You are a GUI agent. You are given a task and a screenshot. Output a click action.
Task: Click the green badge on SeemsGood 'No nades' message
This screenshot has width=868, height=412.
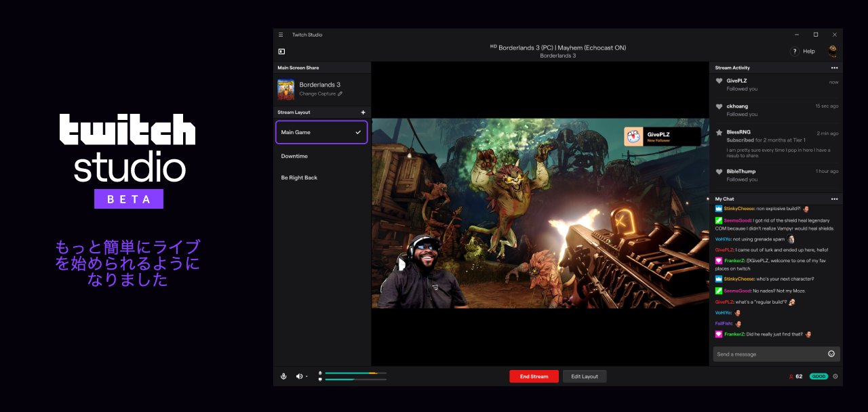pos(719,291)
